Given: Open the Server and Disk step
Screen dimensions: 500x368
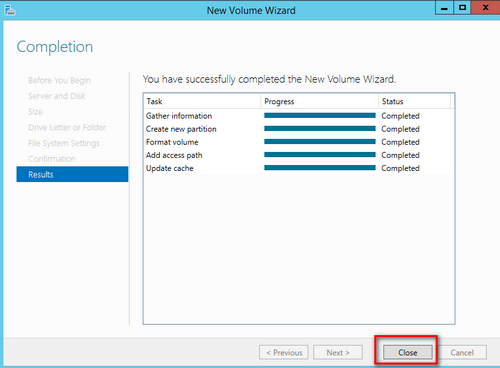Looking at the screenshot, I should coord(57,96).
